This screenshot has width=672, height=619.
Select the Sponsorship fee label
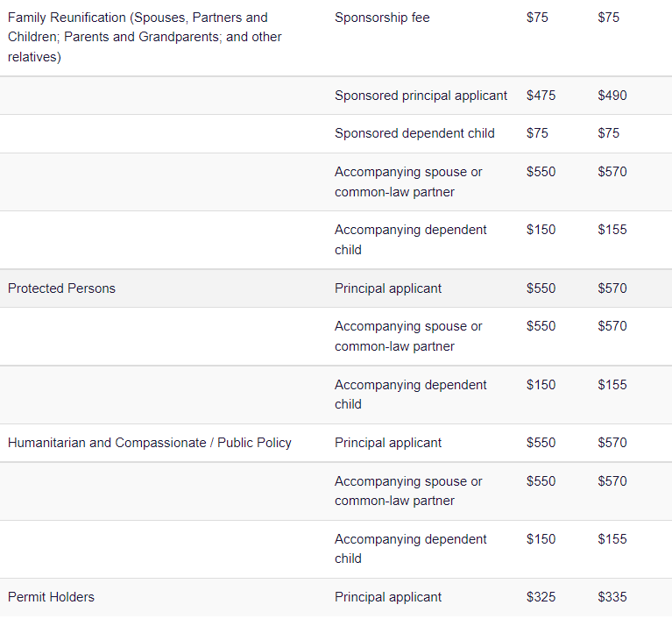(x=382, y=18)
